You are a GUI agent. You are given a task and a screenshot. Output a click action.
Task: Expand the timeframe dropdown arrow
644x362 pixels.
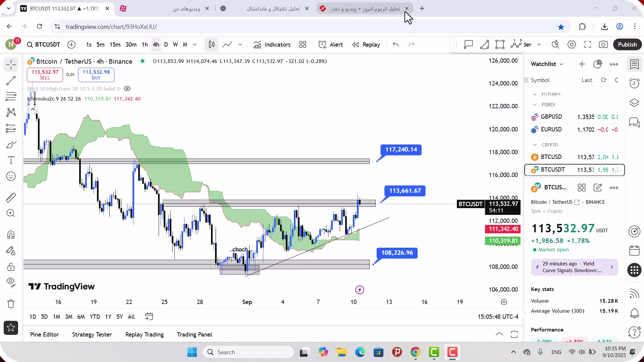(195, 45)
